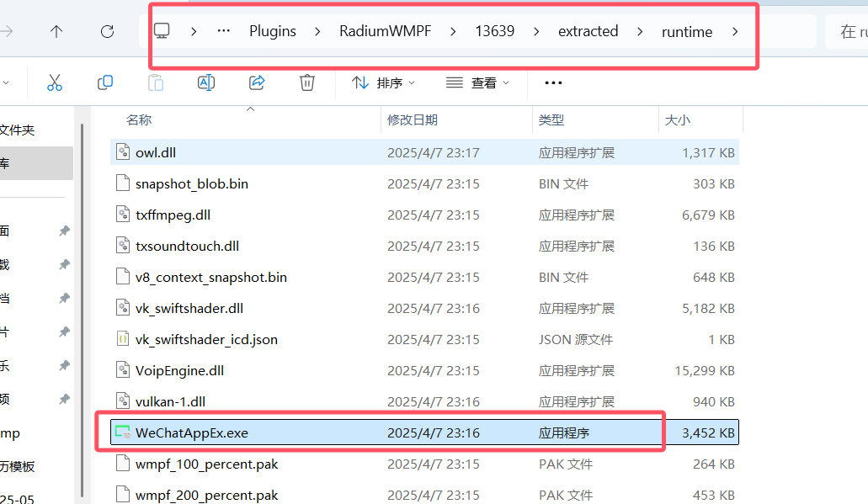Click the computer icon in address bar
Screen dimensions: 868x504
pyautogui.click(x=162, y=31)
